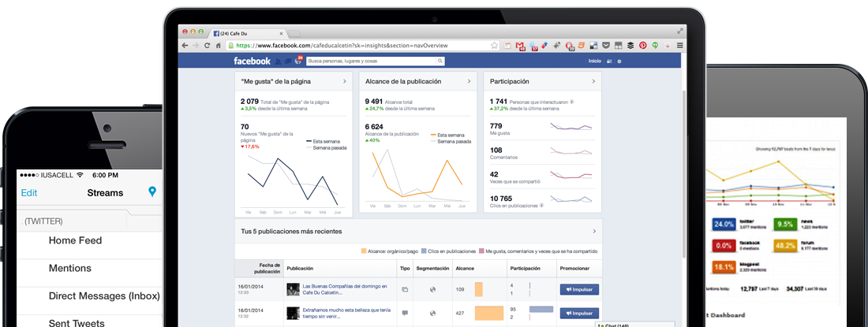Viewport: 868px width, 327px height.
Task: Open the 'Las Buenas Compañías del domingo' post link
Action: tap(345, 289)
